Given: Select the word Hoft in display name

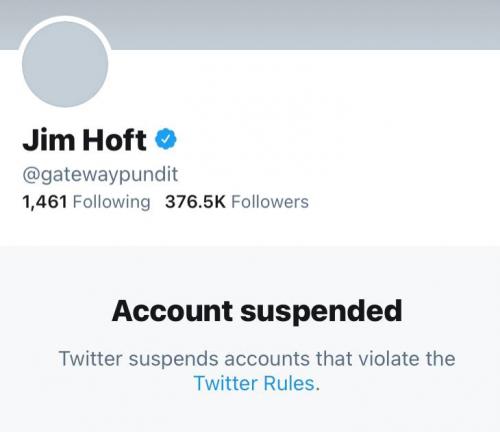Looking at the screenshot, I should tap(114, 140).
